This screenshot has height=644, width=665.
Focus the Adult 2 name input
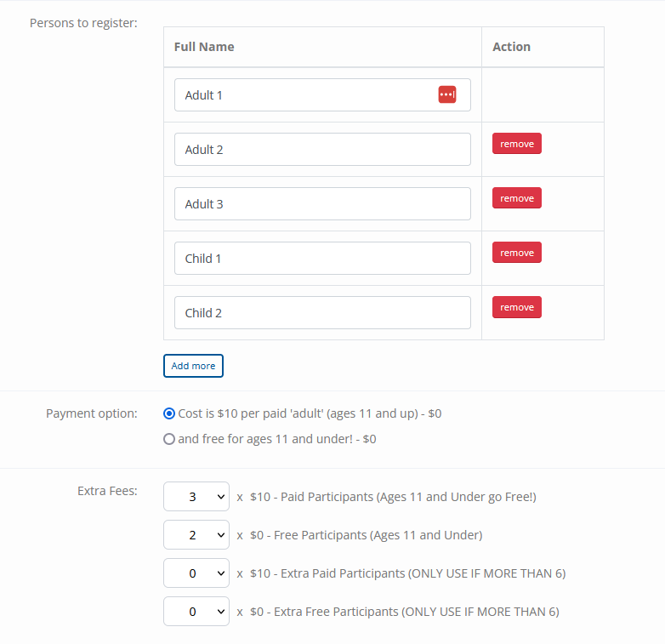point(322,150)
